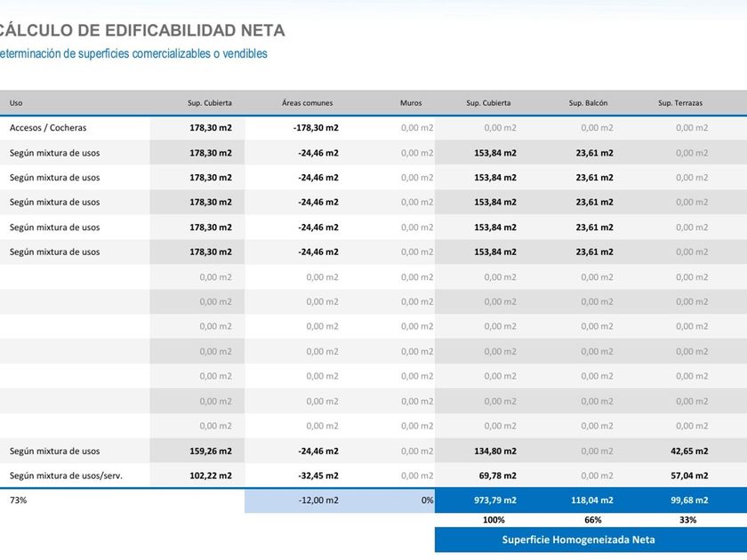Image resolution: width=747 pixels, height=560 pixels.
Task: Select the Accesos / Cocheras row label
Action: tap(48, 128)
